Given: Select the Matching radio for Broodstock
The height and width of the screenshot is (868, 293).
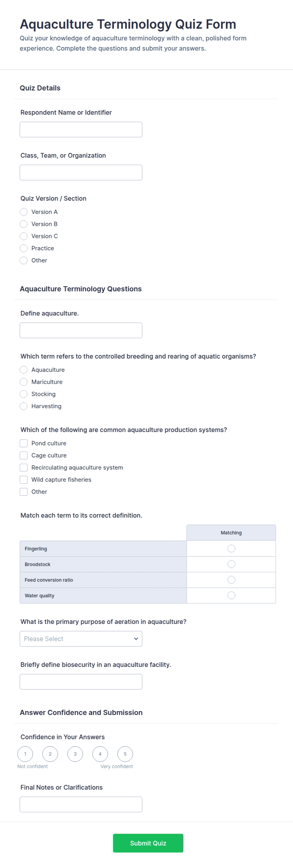Looking at the screenshot, I should coord(231,564).
